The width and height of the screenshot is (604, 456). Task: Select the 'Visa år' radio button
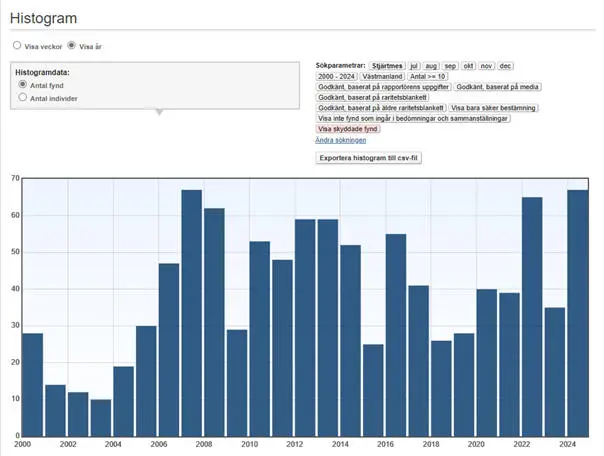point(72,45)
